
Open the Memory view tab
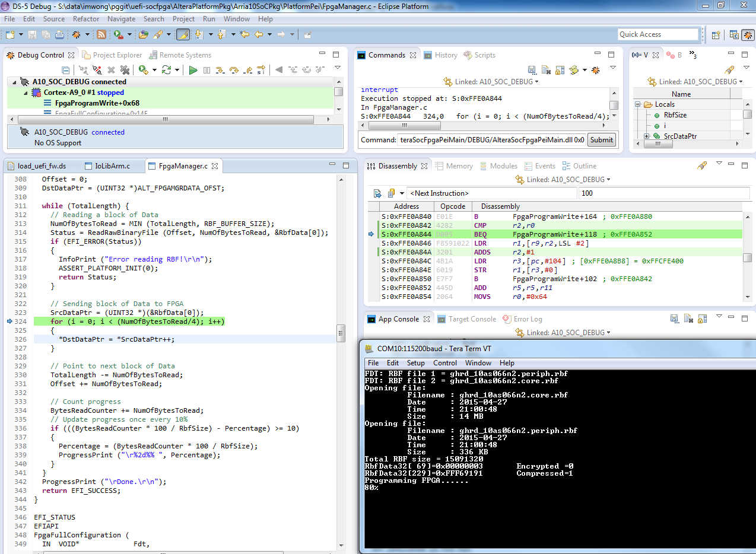coord(459,166)
